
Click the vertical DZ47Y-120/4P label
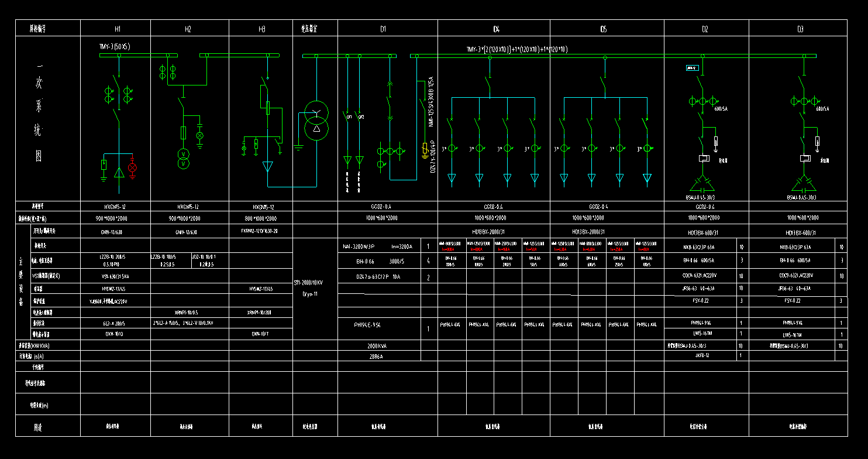(x=433, y=157)
